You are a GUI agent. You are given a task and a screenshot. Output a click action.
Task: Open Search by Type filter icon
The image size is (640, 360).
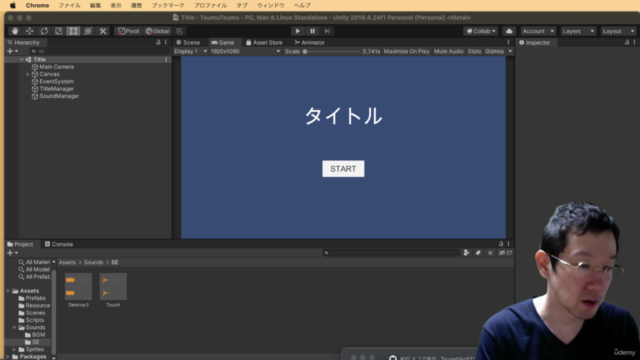[x=466, y=253]
